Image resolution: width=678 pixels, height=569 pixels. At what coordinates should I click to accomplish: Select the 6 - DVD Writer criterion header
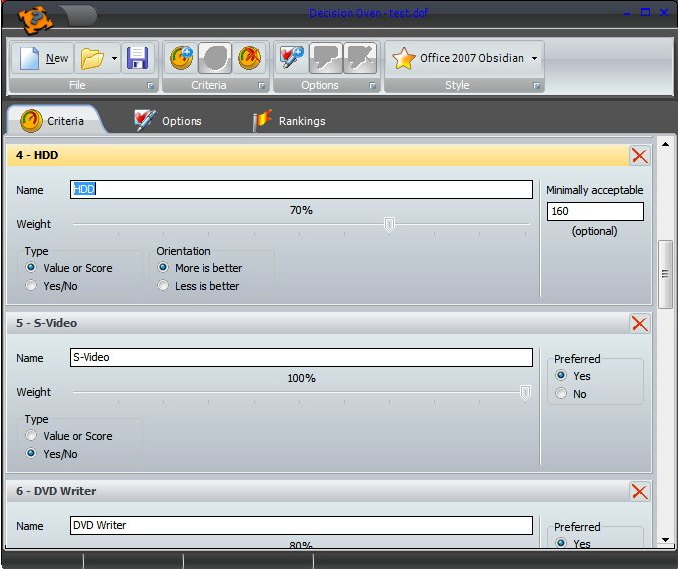(x=318, y=491)
